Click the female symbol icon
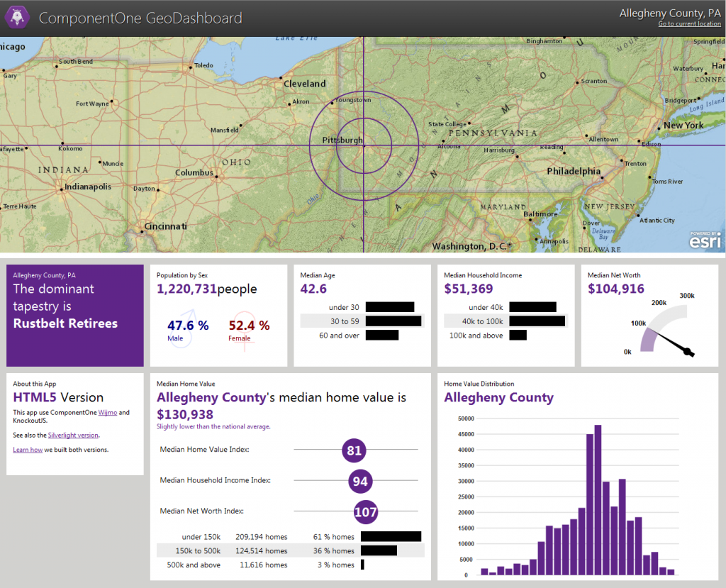726x588 pixels. pos(245,331)
